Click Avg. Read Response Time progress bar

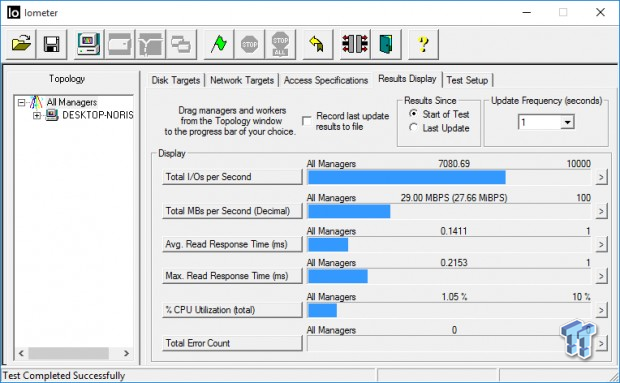point(449,245)
